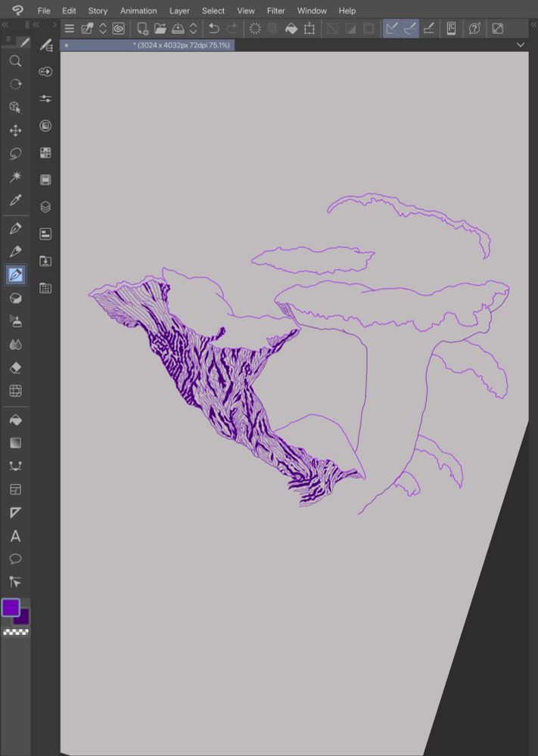Open canvas tab list down chevron
The width and height of the screenshot is (538, 756).
coord(520,45)
